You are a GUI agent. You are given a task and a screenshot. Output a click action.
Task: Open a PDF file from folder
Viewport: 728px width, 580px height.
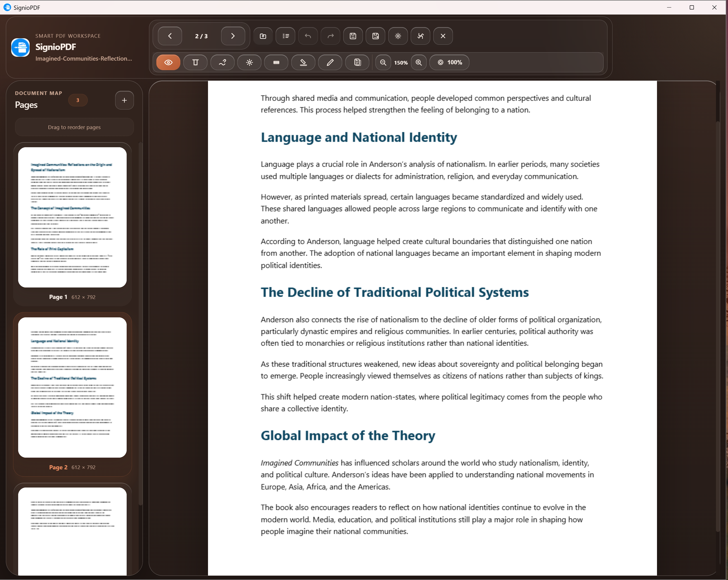tap(263, 36)
